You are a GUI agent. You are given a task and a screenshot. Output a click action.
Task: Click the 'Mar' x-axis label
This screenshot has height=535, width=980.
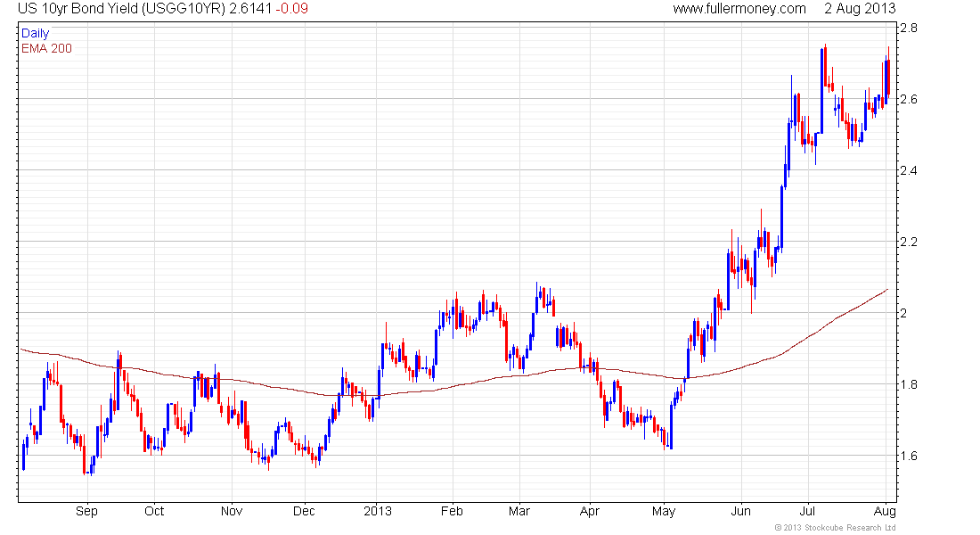point(519,511)
